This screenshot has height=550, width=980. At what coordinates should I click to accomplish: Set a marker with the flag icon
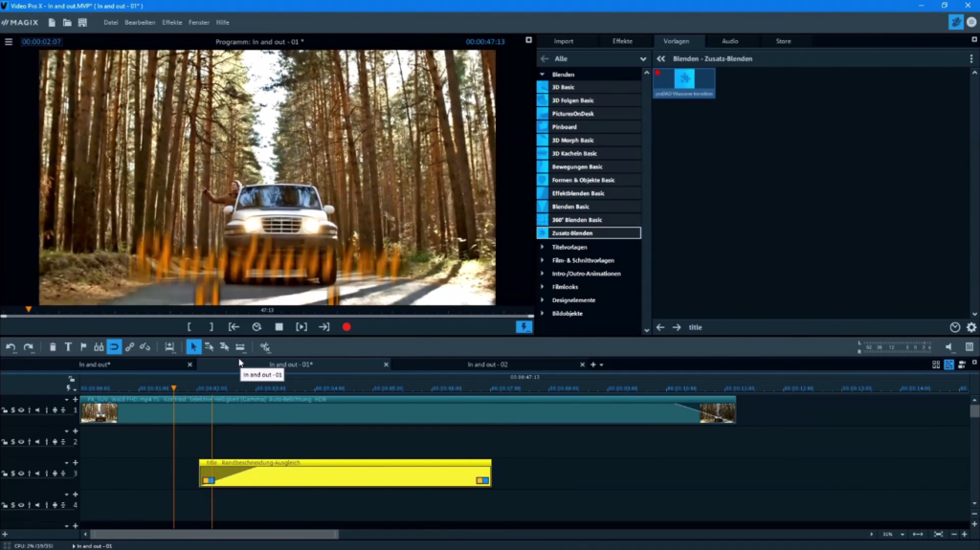pos(83,347)
